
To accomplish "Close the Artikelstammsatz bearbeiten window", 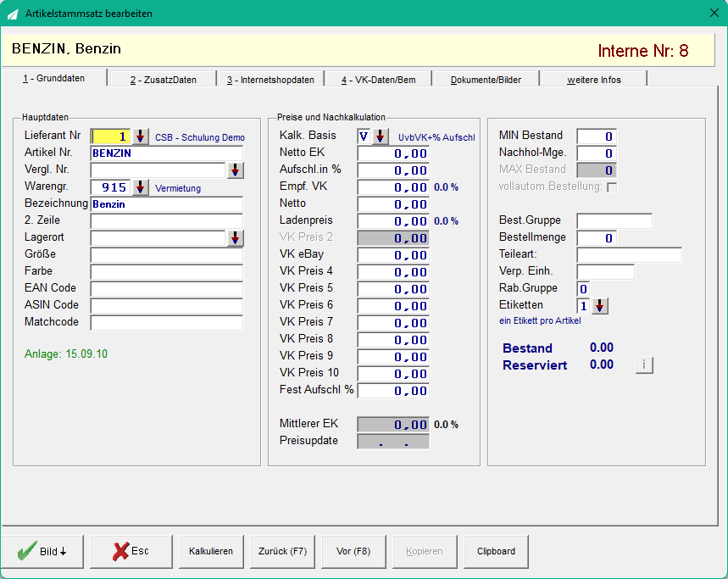I will [714, 13].
